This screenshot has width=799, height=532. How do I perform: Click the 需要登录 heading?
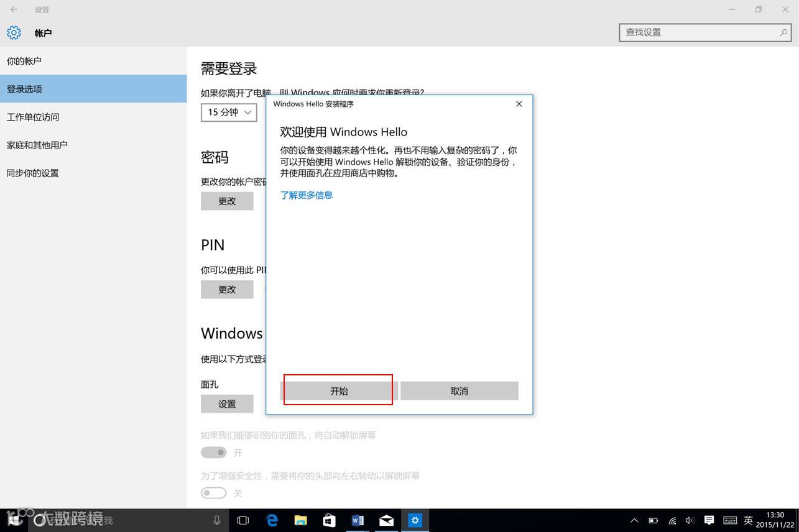click(229, 68)
